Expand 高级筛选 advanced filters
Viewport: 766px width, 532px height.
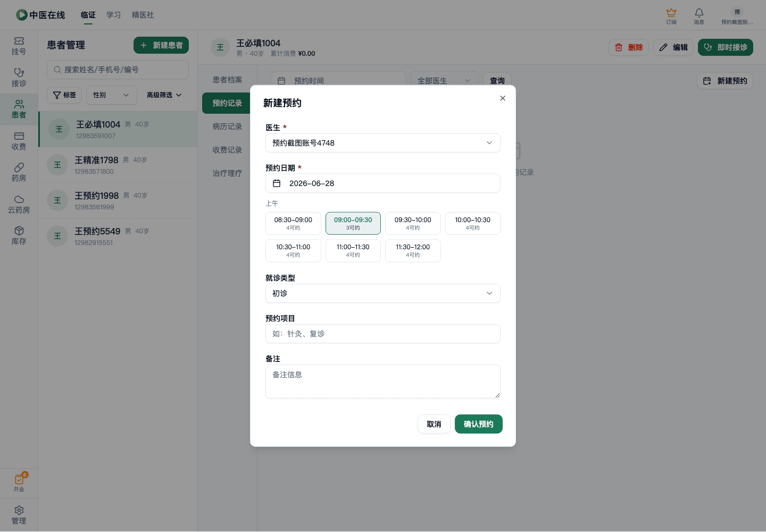[x=164, y=95]
